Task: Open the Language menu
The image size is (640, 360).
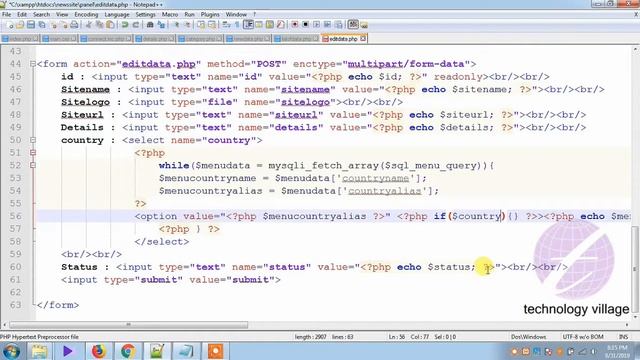Action: coord(117,14)
